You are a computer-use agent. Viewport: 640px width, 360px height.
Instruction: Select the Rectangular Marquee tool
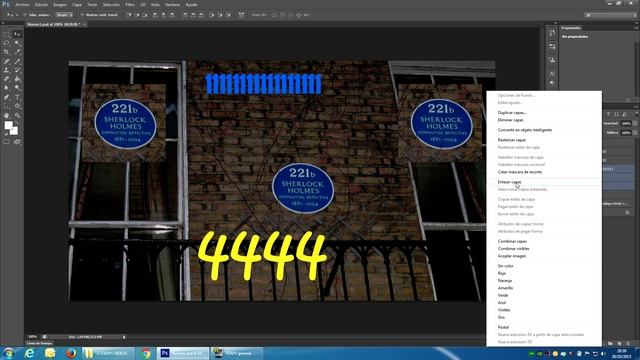pyautogui.click(x=7, y=35)
